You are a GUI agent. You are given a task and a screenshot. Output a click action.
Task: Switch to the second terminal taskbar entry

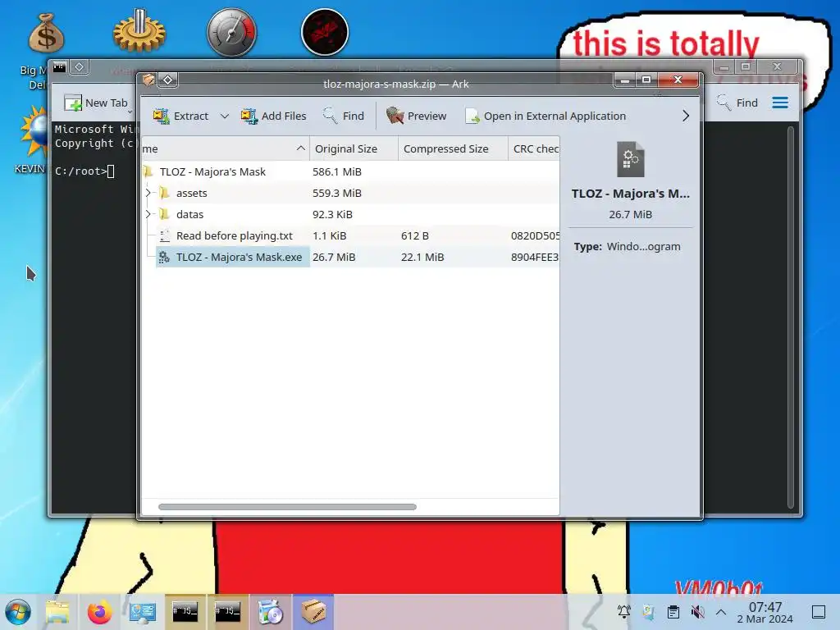click(x=228, y=611)
